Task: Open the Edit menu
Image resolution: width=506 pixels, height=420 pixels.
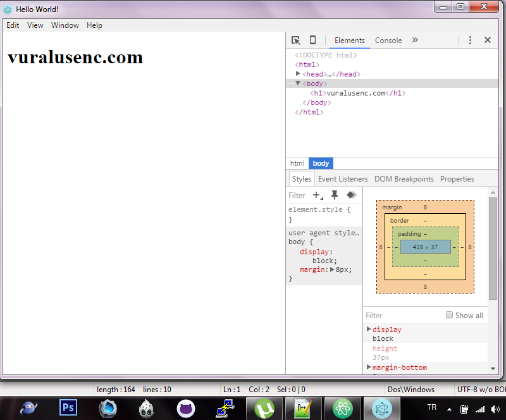Action: (13, 25)
